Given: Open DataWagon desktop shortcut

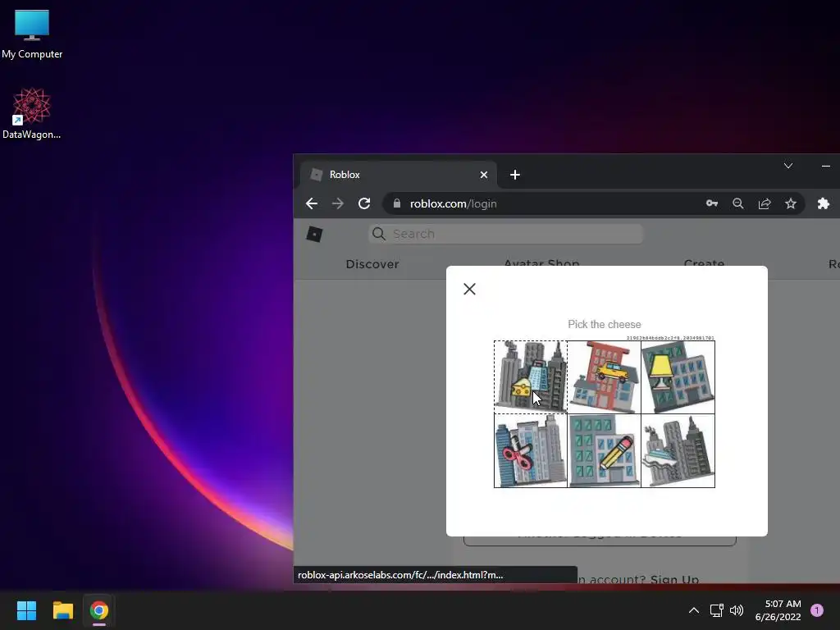Looking at the screenshot, I should [x=32, y=113].
